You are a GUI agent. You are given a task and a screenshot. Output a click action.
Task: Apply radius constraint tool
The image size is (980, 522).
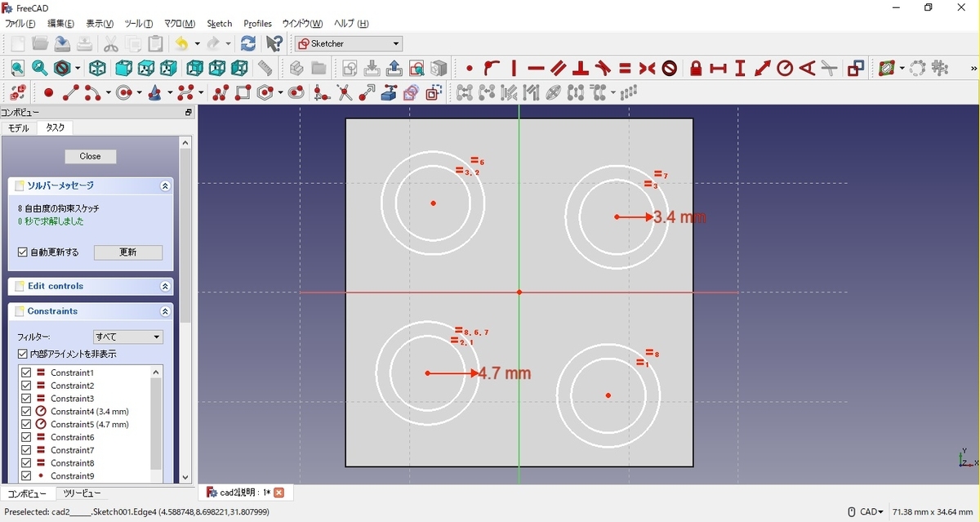coord(785,69)
